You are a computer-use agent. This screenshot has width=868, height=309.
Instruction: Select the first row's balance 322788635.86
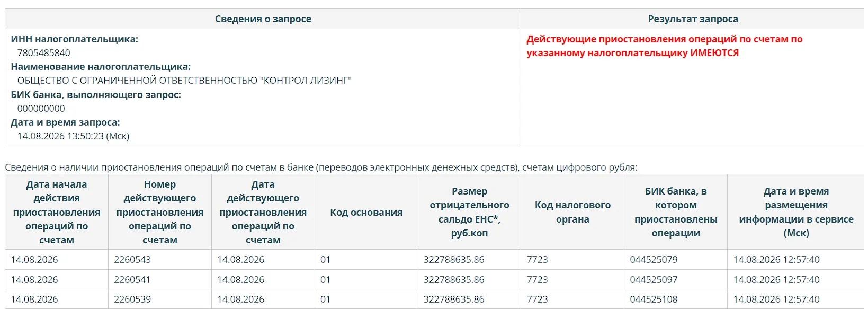click(x=454, y=260)
